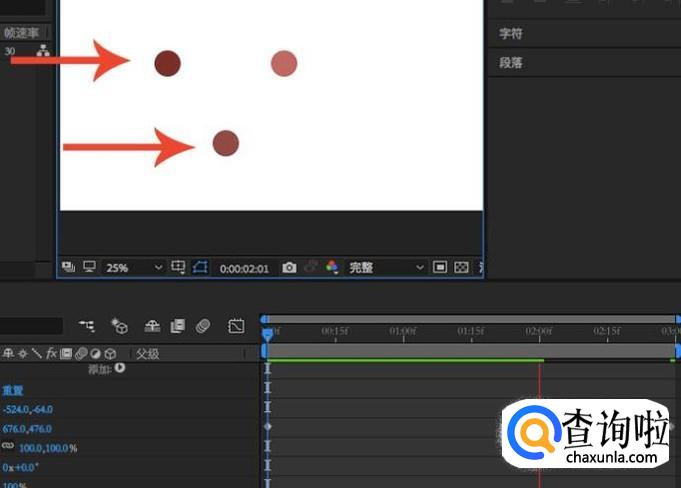The image size is (681, 488).
Task: Click the adjustment layer column icon
Action: click(x=96, y=354)
